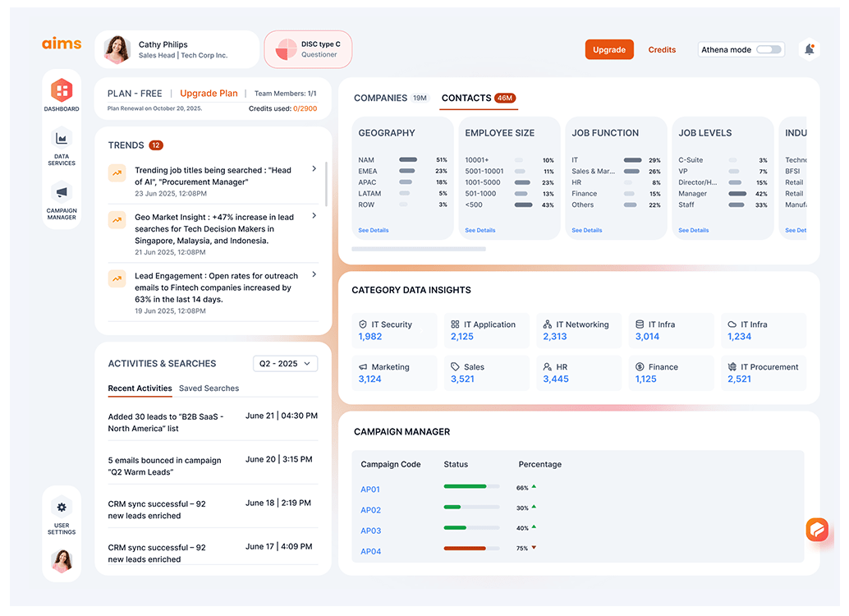Expand the Geo Market Insight trend
The height and width of the screenshot is (616, 849).
314,216
